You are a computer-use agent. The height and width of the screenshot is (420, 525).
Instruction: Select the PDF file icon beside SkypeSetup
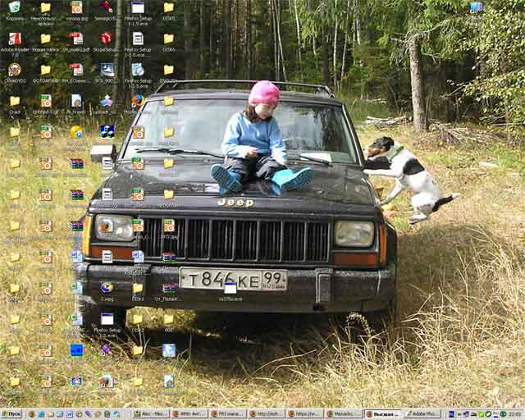76,39
